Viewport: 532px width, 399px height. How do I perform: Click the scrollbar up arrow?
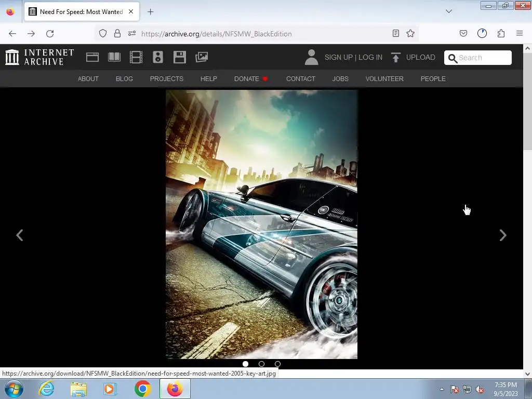click(x=528, y=48)
